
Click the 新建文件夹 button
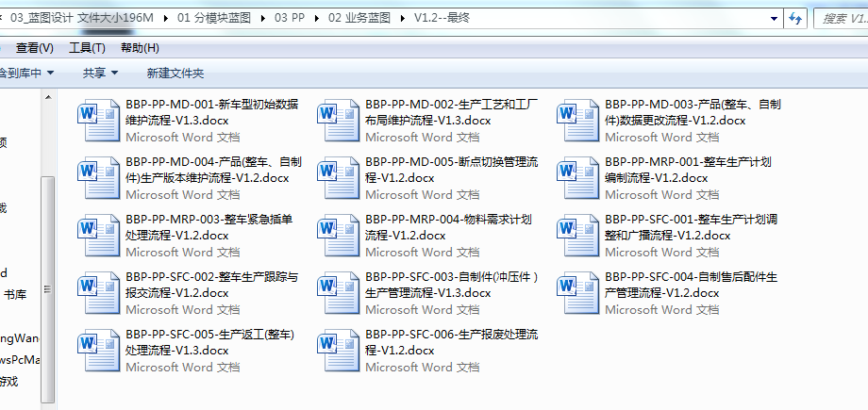175,73
